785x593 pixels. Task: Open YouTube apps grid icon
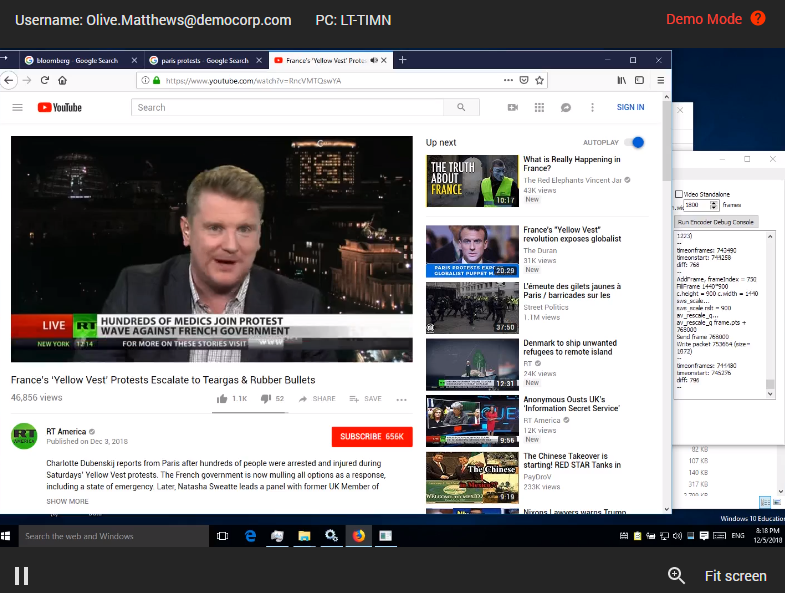click(x=539, y=107)
